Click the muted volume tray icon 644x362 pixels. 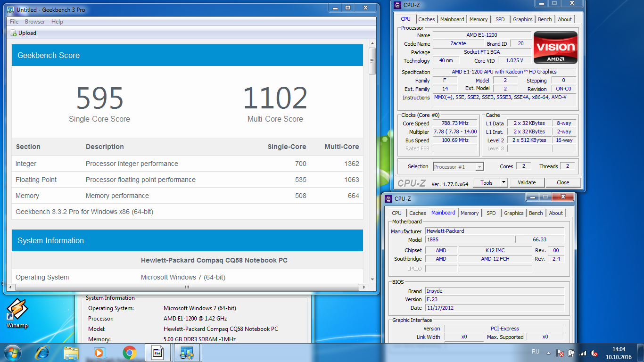pos(594,353)
